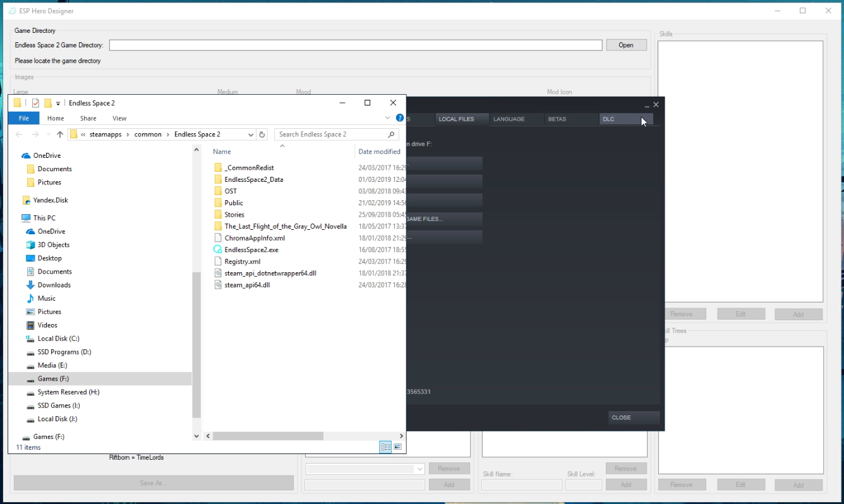Open the View ribbon tab
The width and height of the screenshot is (844, 504).
coord(119,118)
